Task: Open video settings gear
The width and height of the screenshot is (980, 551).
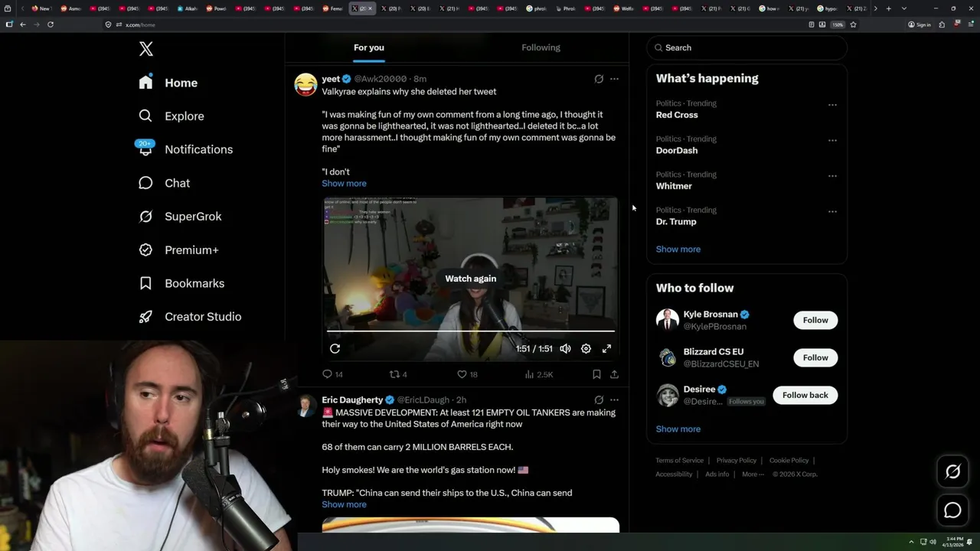Action: [x=586, y=348]
